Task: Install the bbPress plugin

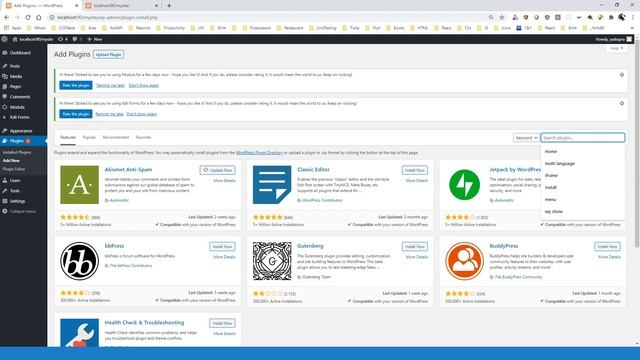Action: click(x=222, y=247)
